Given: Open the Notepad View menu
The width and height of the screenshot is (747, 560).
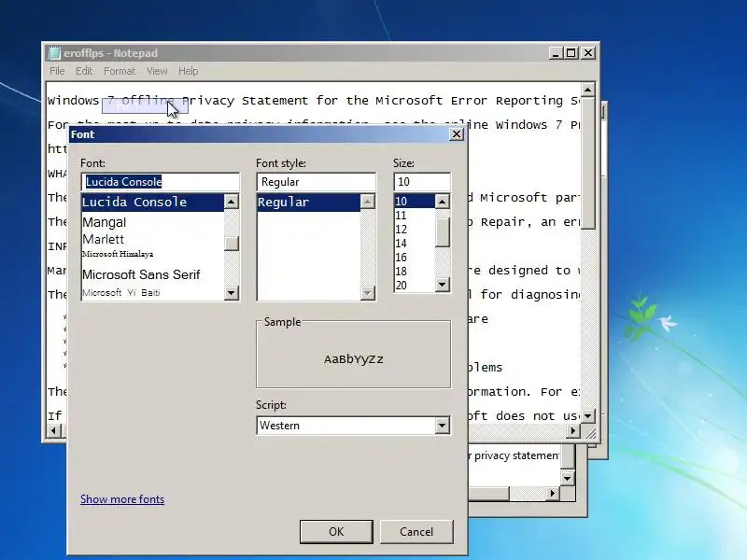Looking at the screenshot, I should coord(157,71).
